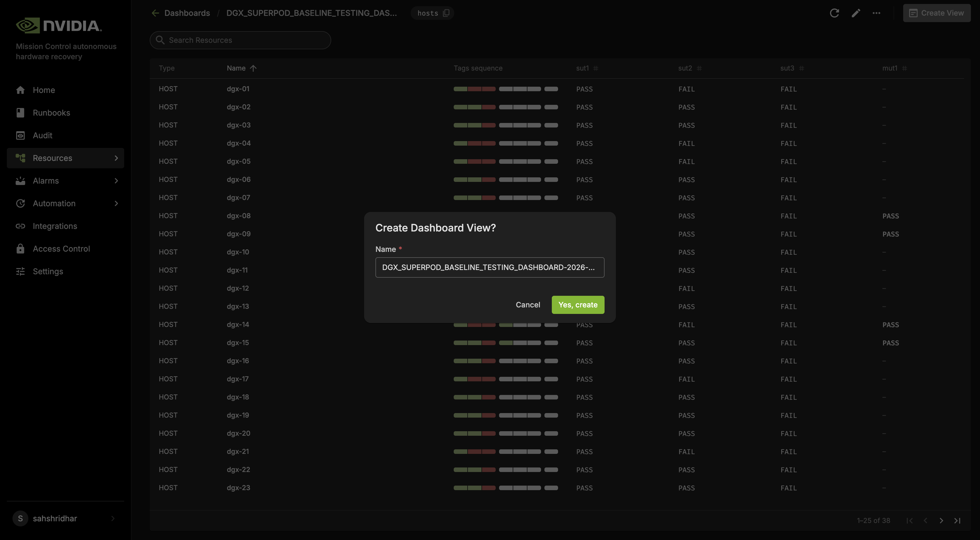This screenshot has height=540, width=980.
Task: Click the mut1 column hash icon
Action: tap(905, 68)
